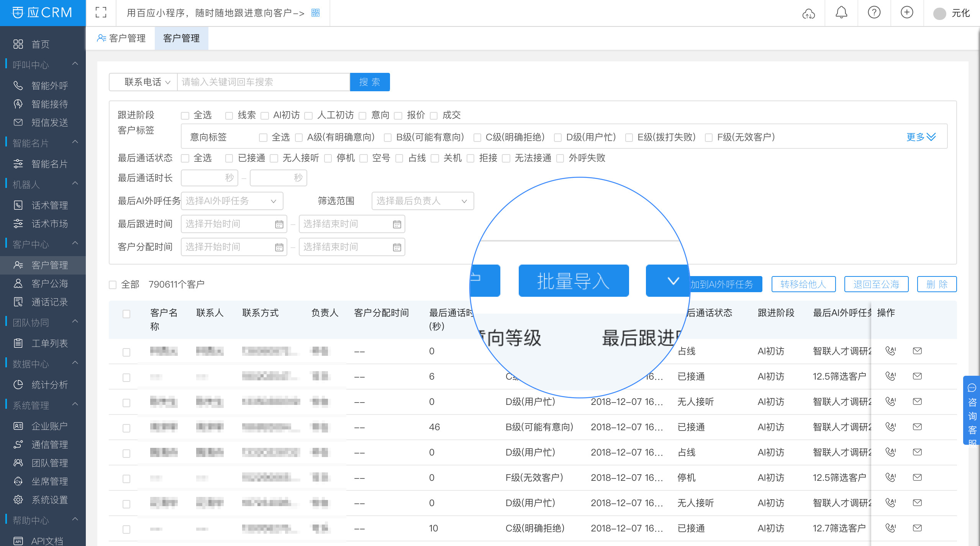This screenshot has width=980, height=546.
Task: Go to 首页 in the sidebar
Action: pos(40,44)
